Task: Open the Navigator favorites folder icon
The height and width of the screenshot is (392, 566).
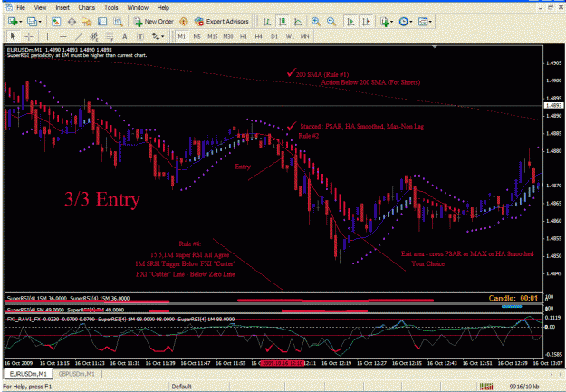Action: (x=87, y=22)
